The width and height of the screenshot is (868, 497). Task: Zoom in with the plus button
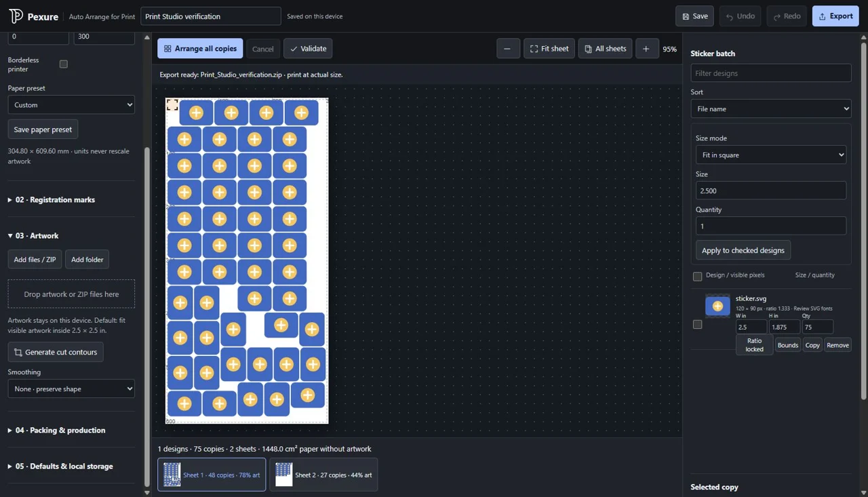pos(647,49)
